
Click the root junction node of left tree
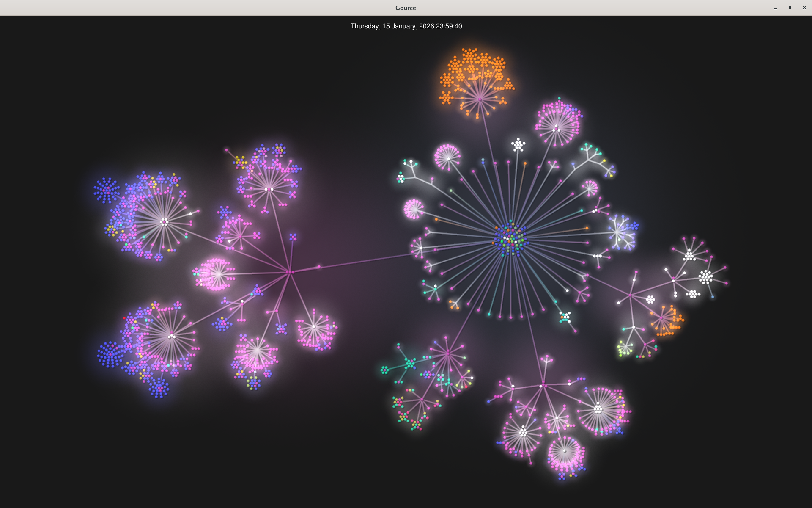[290, 272]
